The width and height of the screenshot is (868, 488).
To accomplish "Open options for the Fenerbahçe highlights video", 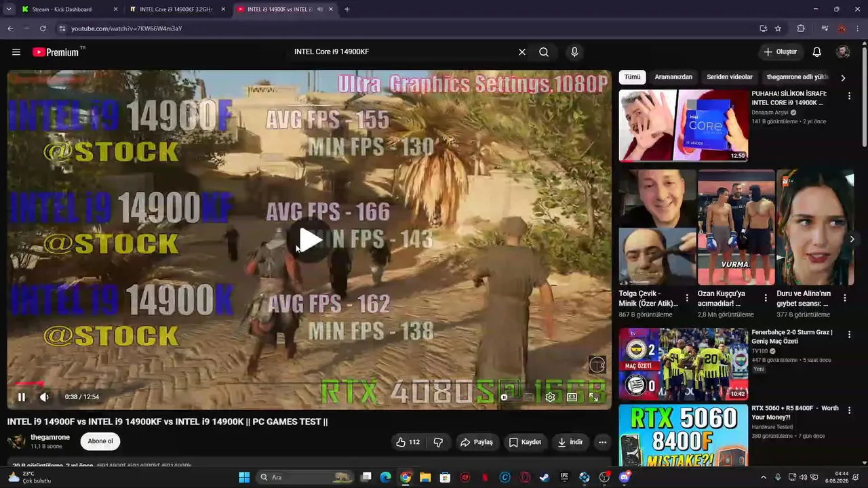I will [849, 333].
